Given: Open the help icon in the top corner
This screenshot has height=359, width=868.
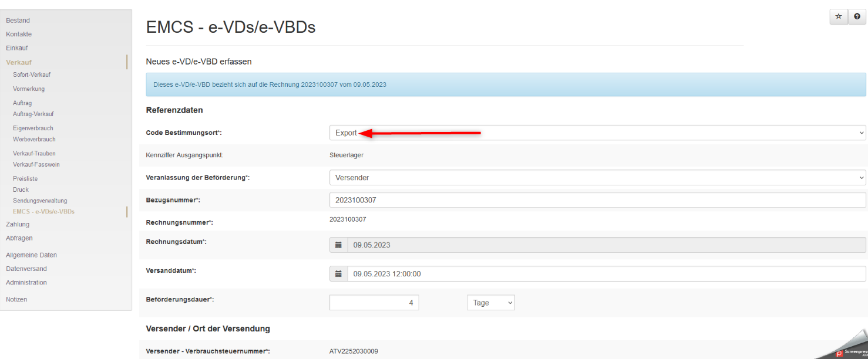Looking at the screenshot, I should (857, 16).
